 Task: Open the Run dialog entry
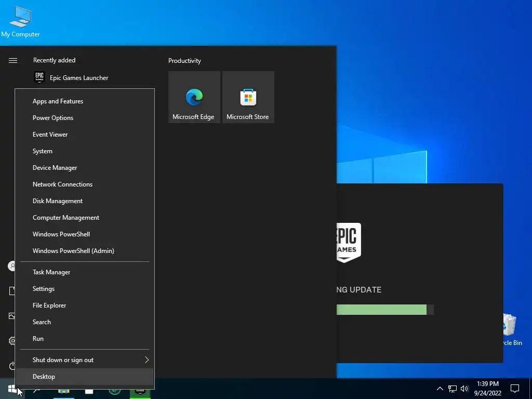(85, 339)
